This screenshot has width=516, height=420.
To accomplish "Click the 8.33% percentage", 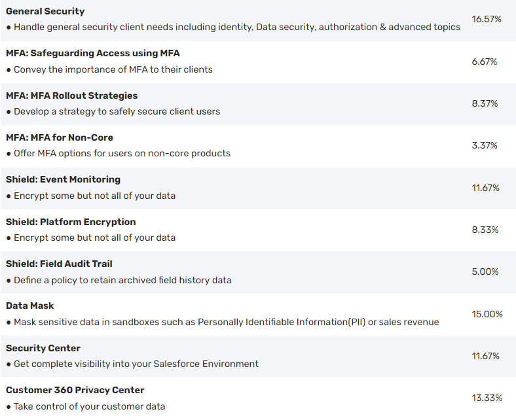I will click(x=485, y=230).
